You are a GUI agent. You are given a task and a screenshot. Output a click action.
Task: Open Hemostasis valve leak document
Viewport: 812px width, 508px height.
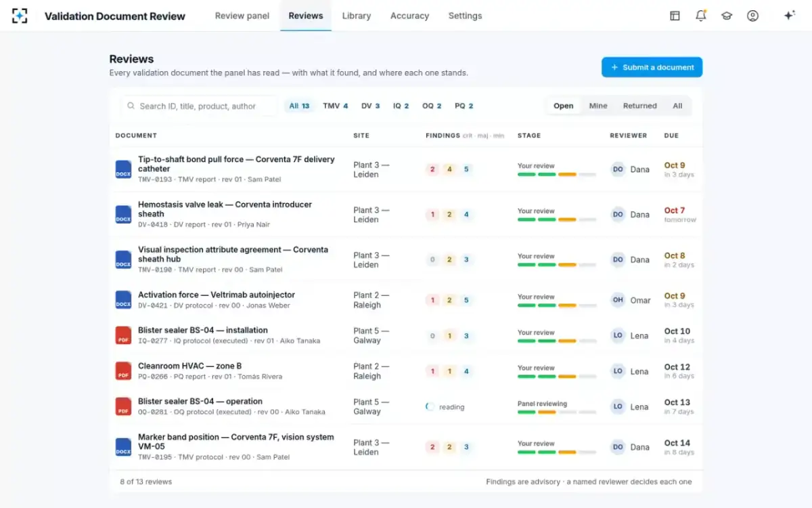(225, 209)
